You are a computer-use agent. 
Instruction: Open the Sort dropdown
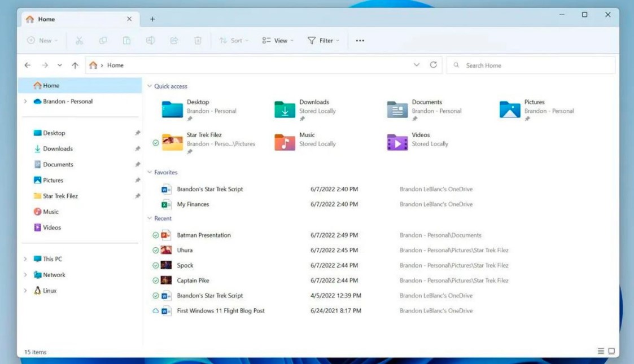click(234, 41)
